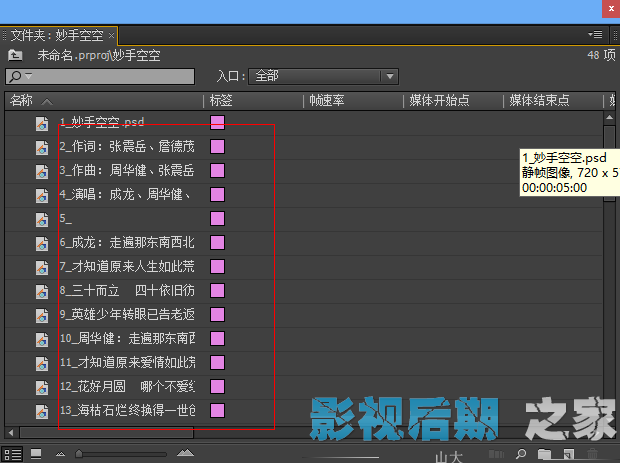The image size is (620, 463).
Task: Click the horizontal scrollbar left arrow
Action: 11,433
